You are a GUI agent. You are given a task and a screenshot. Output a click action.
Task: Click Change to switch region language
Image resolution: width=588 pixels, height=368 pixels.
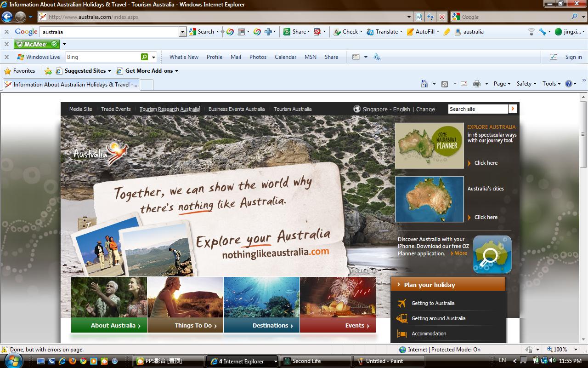(425, 109)
